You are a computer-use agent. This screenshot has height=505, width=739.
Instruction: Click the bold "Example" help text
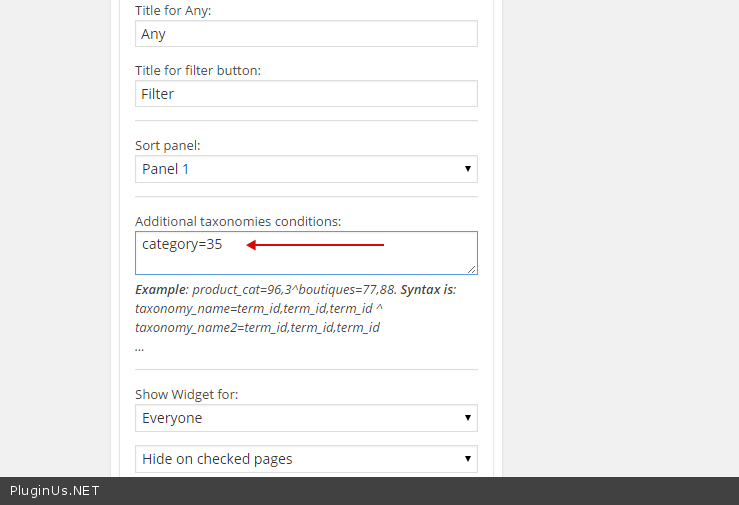click(x=160, y=290)
